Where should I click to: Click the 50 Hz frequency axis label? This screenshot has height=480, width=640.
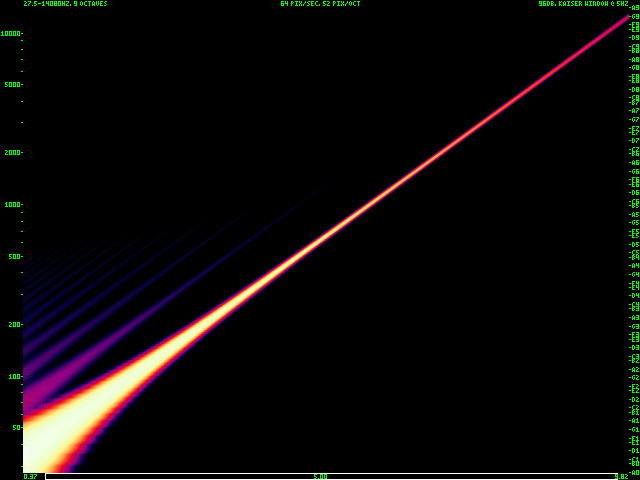pyautogui.click(x=15, y=428)
